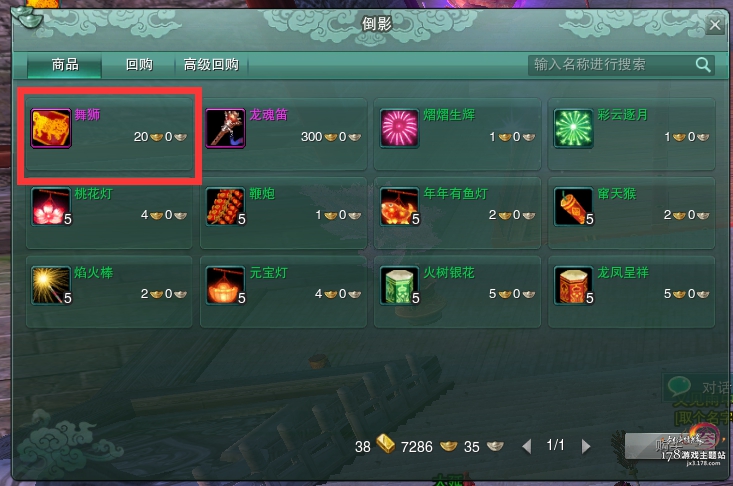Select the green 火树银花 firework box icon
The height and width of the screenshot is (486, 733).
pos(399,286)
